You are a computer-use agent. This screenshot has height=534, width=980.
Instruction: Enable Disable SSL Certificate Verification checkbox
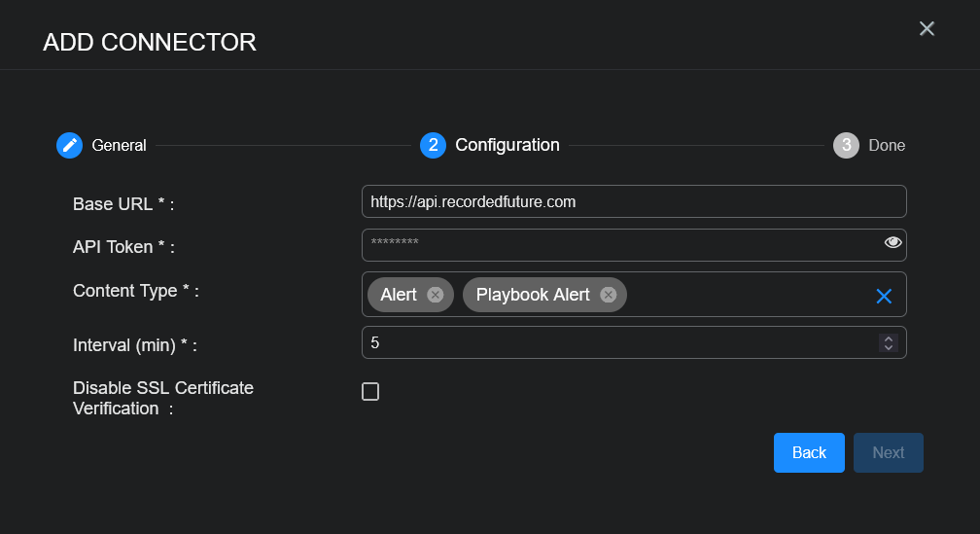[370, 392]
